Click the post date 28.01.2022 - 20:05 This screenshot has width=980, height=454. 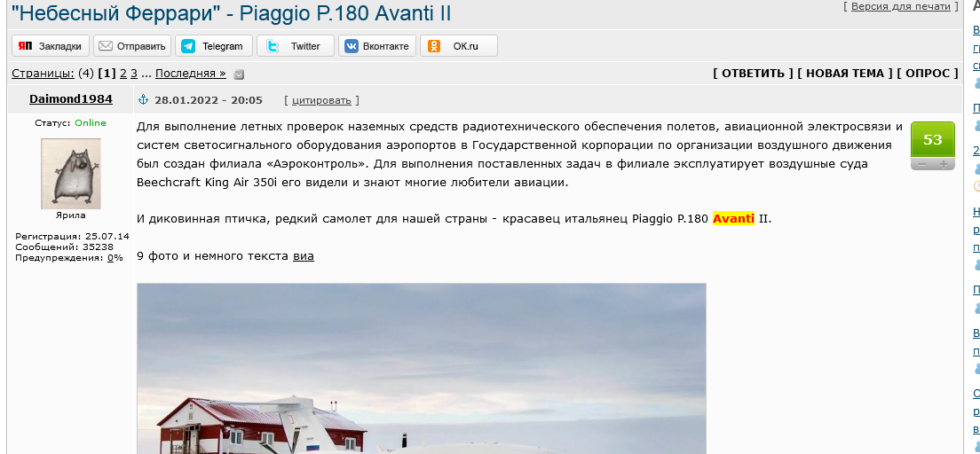(x=208, y=100)
